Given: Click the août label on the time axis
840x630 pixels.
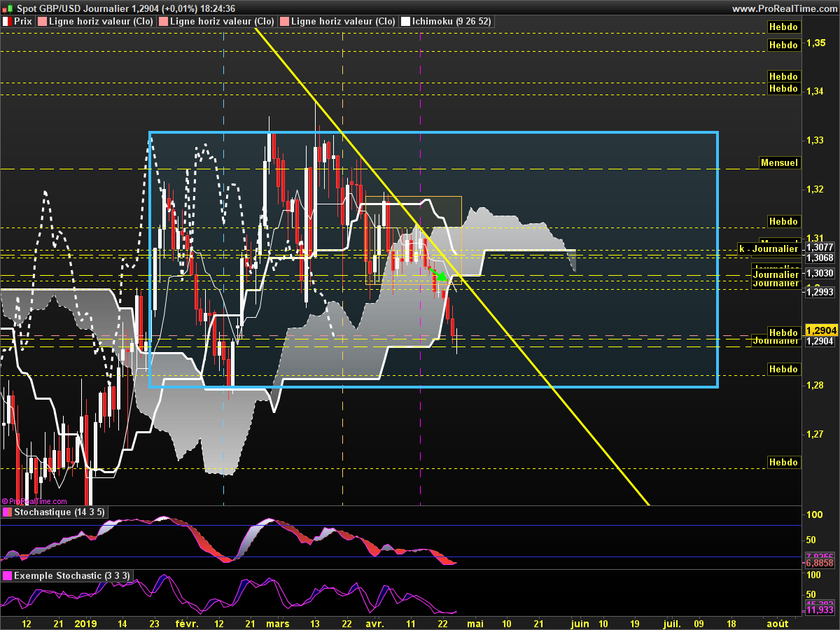Looking at the screenshot, I should [x=777, y=622].
